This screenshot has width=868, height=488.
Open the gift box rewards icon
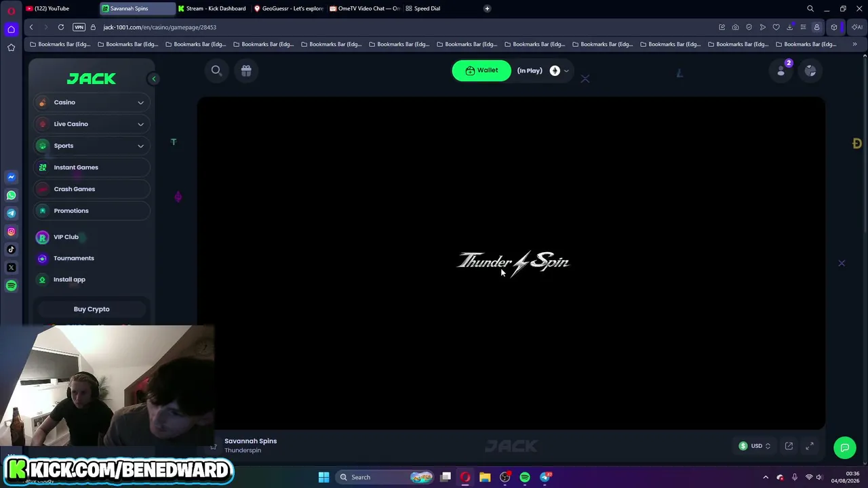pos(246,70)
